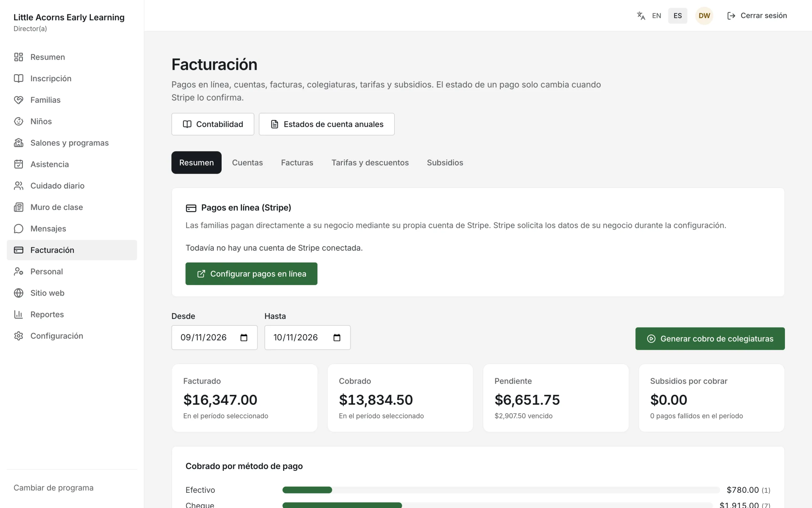Switch to the Facturas tab
This screenshot has height=508, width=812.
(297, 163)
